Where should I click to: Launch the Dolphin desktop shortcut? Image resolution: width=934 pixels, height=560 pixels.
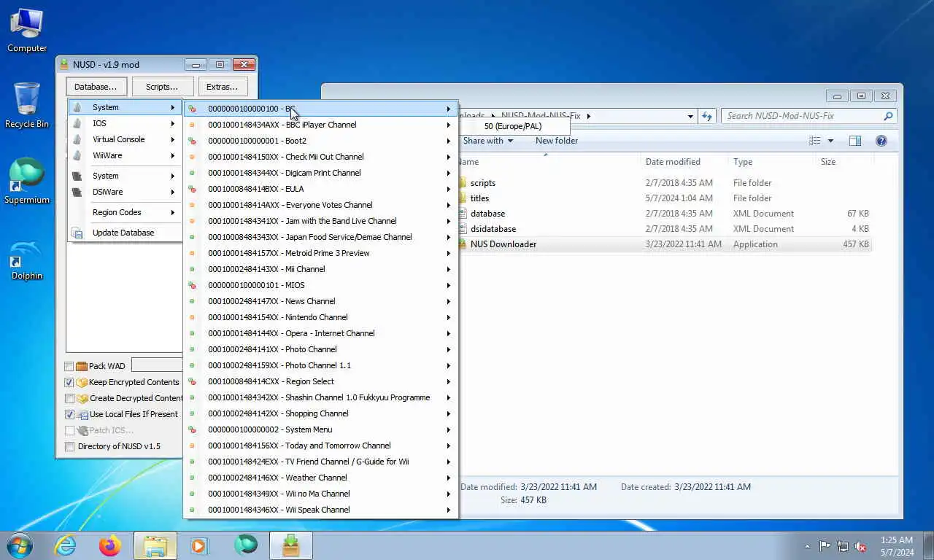click(x=27, y=259)
